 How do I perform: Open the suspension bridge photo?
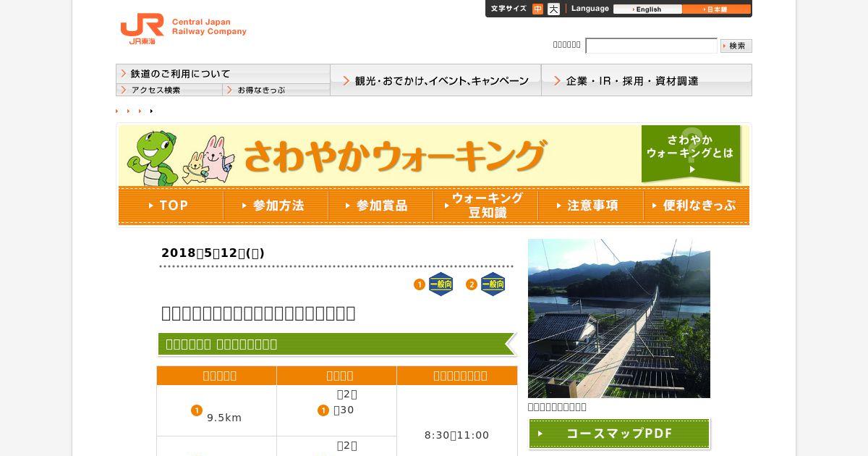point(619,318)
